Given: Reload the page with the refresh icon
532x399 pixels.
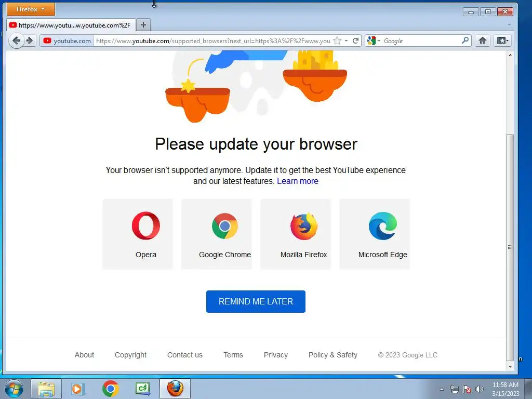Looking at the screenshot, I should pyautogui.click(x=355, y=41).
